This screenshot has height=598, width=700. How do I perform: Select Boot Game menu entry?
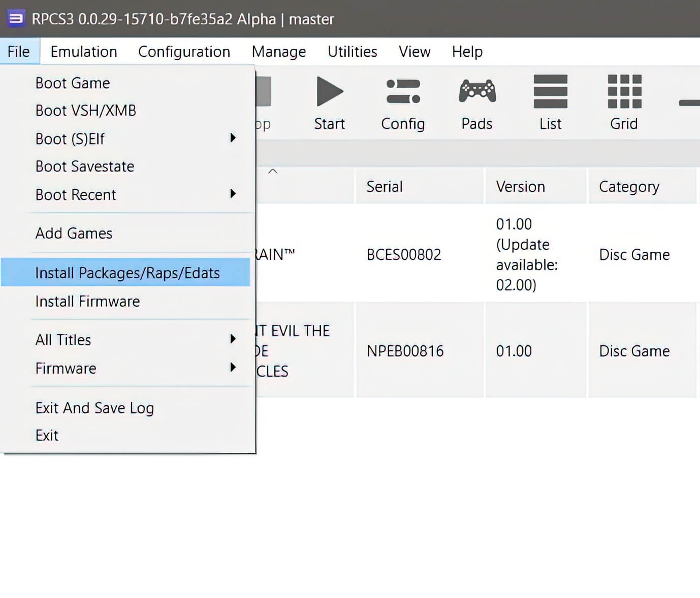[73, 83]
